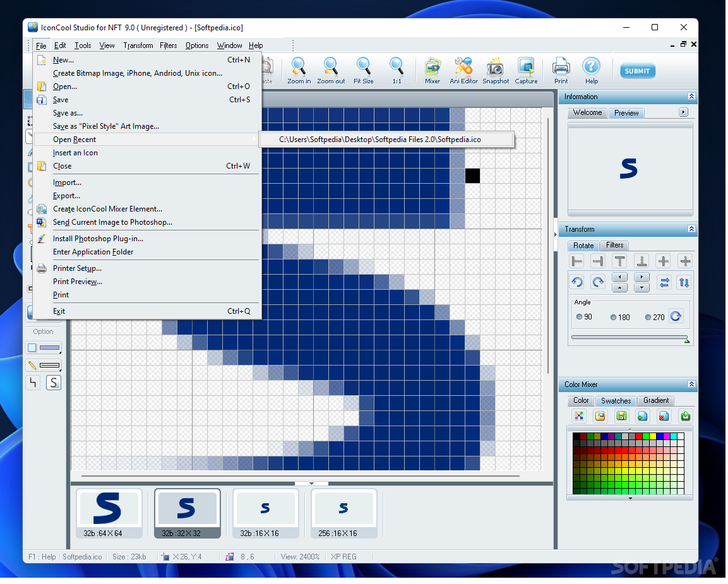The width and height of the screenshot is (728, 584).
Task: Pick the white swatch ending the top row
Action: pyautogui.click(x=682, y=438)
